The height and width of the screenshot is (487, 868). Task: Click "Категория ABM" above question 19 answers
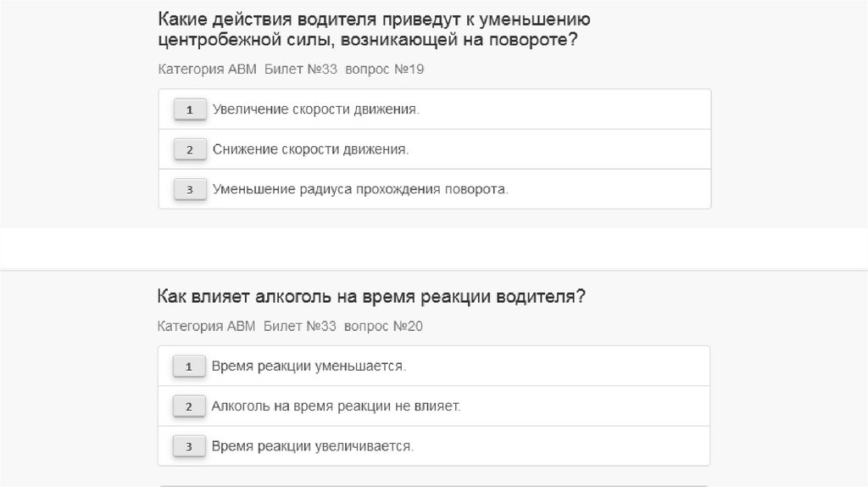click(207, 70)
